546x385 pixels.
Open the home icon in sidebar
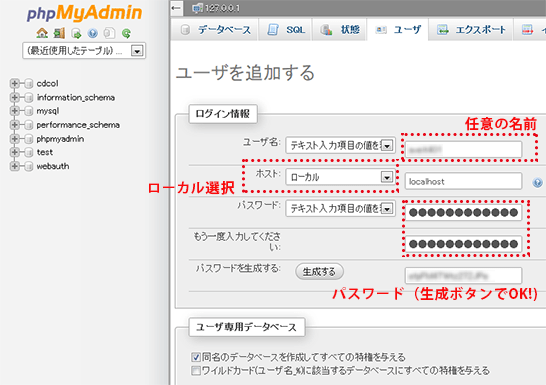coord(42,33)
